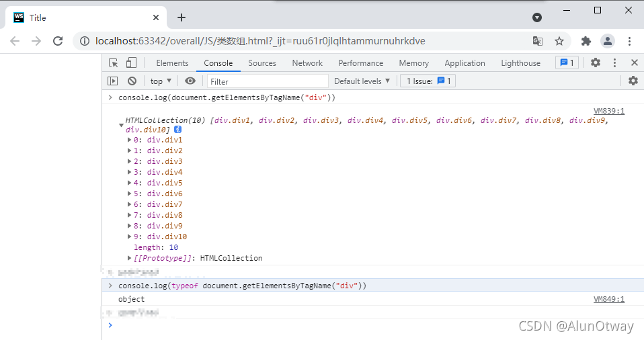Select the 'length: 10' property row

[x=156, y=247]
